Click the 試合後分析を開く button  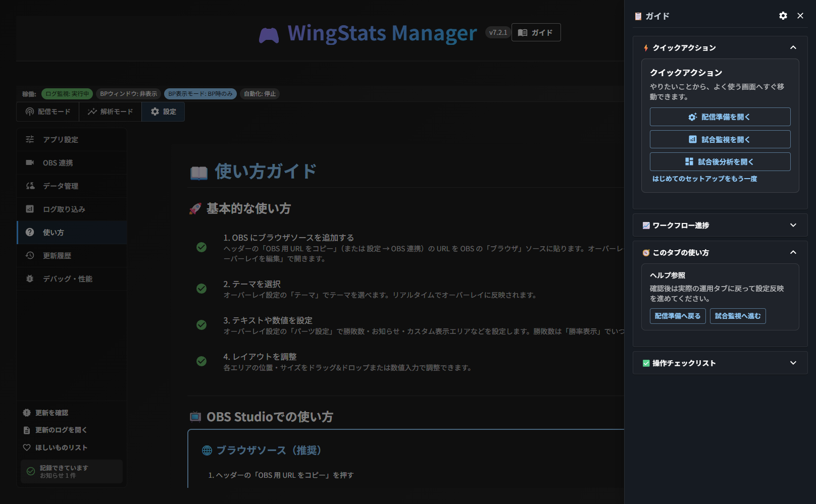(720, 161)
